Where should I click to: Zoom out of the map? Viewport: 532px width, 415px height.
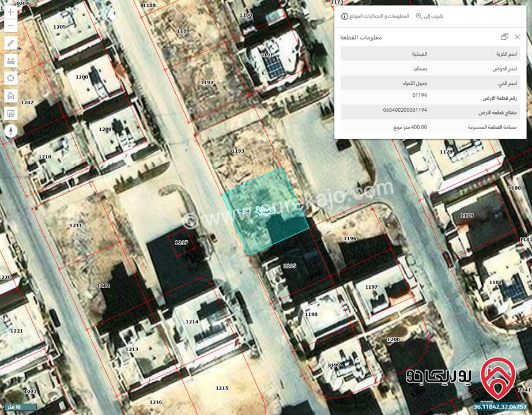coord(11,26)
